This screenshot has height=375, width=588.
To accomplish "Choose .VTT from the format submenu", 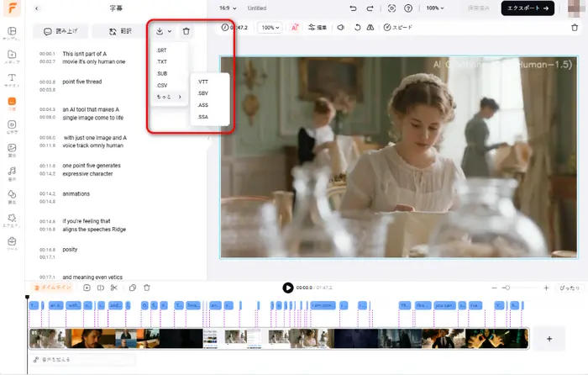I will pyautogui.click(x=202, y=81).
